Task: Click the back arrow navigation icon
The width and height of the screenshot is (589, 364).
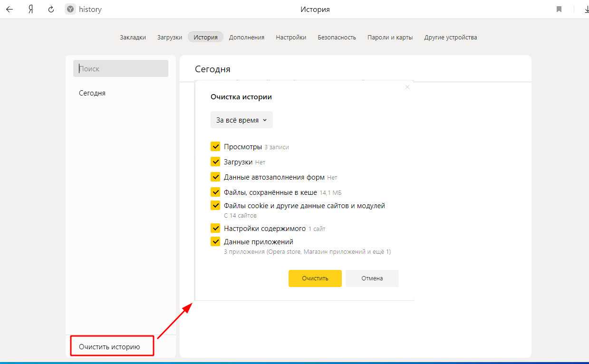Action: 10,10
